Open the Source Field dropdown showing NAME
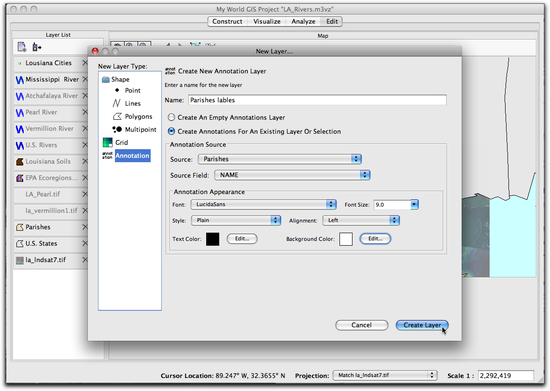550x391 pixels. (x=293, y=175)
